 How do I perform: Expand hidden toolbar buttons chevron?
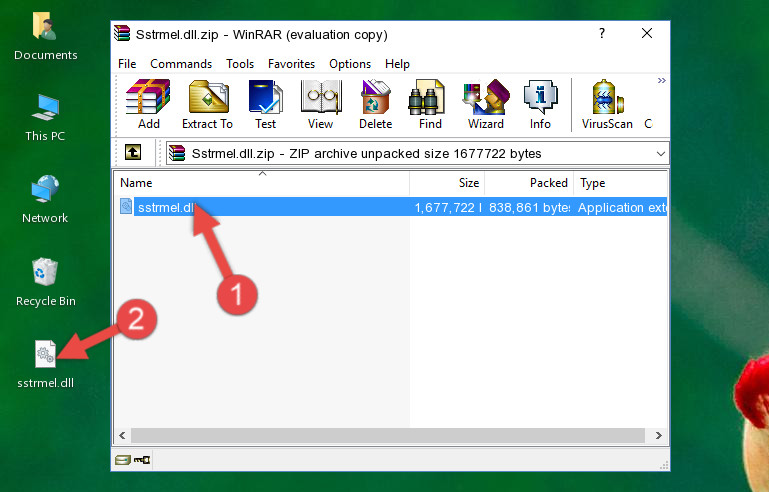662,80
